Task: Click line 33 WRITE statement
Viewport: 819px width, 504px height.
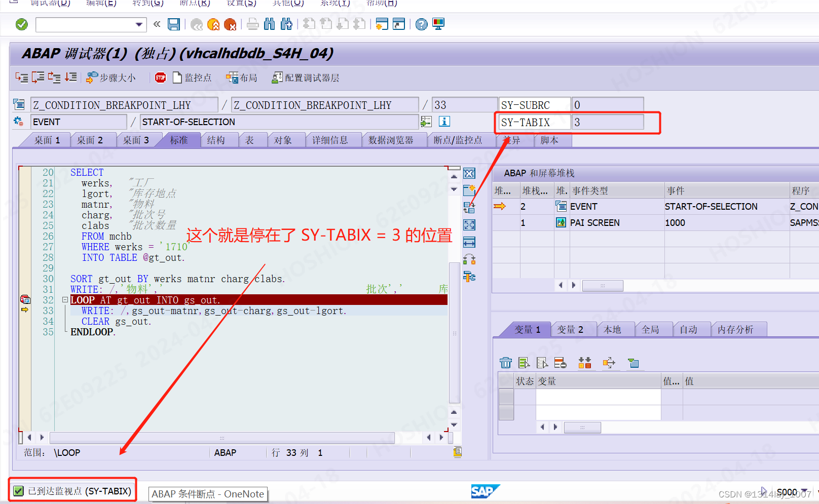Action: 213,311
